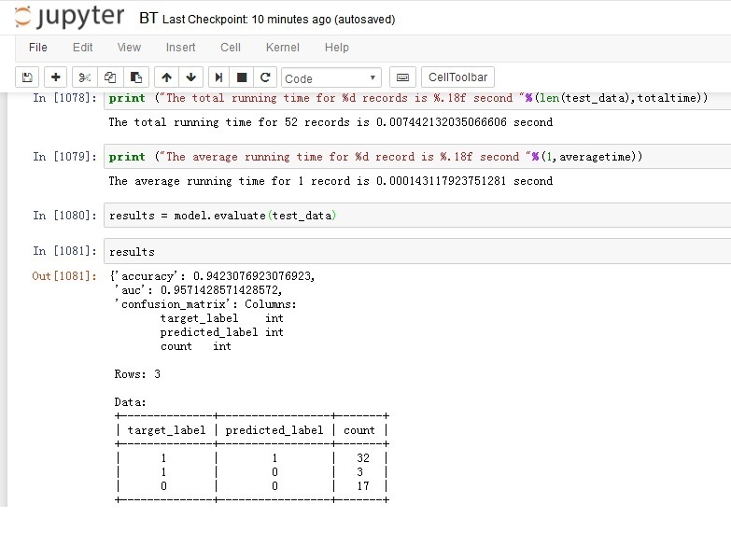Copy selected cell icon
This screenshot has width=731, height=560.
pyautogui.click(x=110, y=77)
